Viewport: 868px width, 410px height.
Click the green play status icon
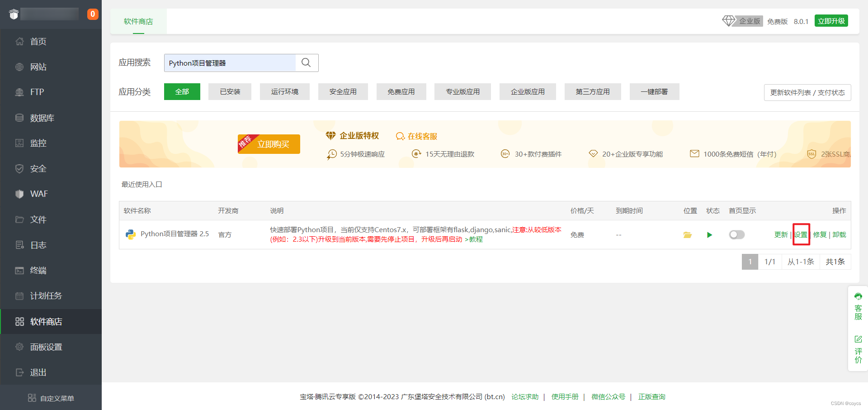[x=709, y=235]
